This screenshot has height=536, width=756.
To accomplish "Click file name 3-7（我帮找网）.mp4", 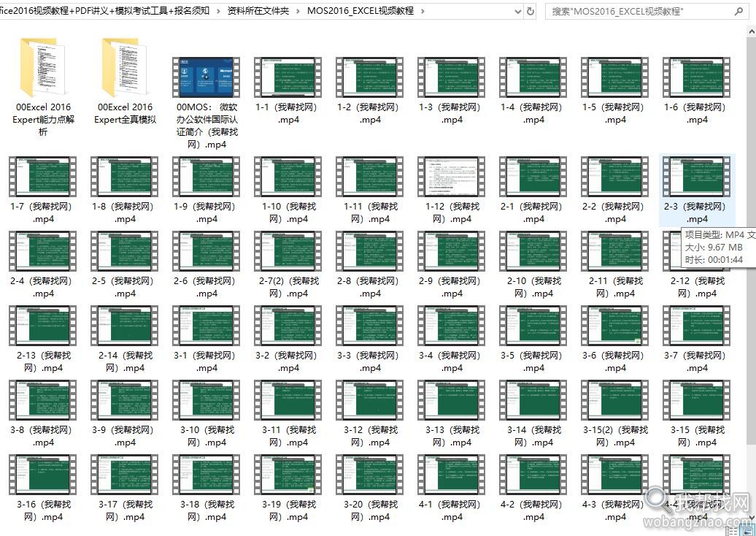I will tap(697, 361).
